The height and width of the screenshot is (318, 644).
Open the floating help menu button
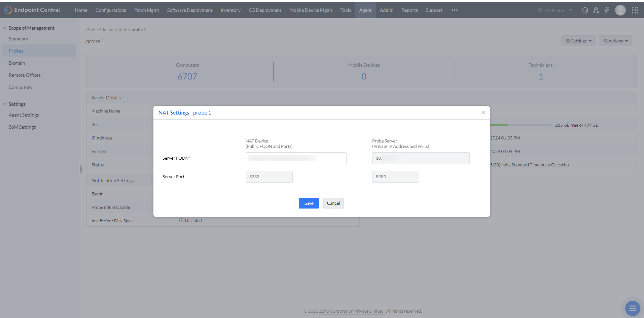(633, 308)
